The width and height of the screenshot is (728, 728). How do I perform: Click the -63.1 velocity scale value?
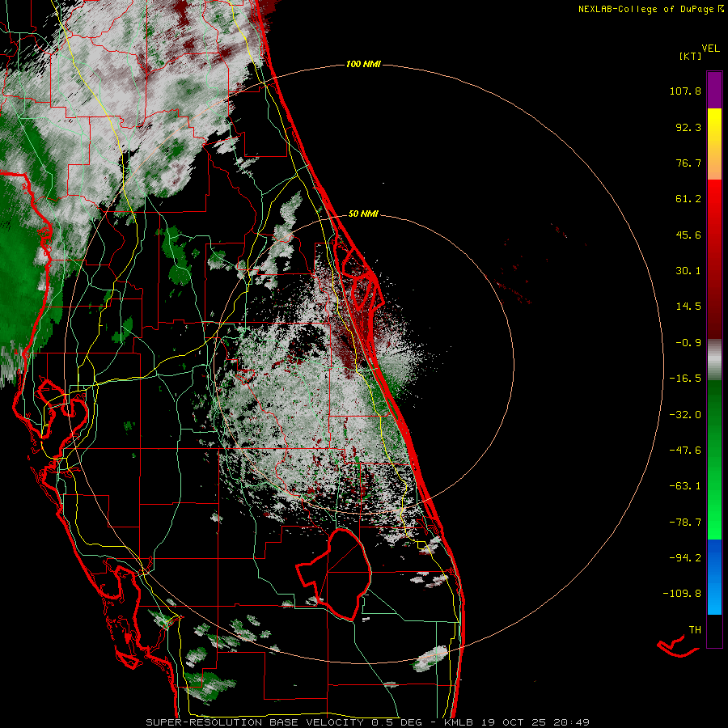pos(685,486)
